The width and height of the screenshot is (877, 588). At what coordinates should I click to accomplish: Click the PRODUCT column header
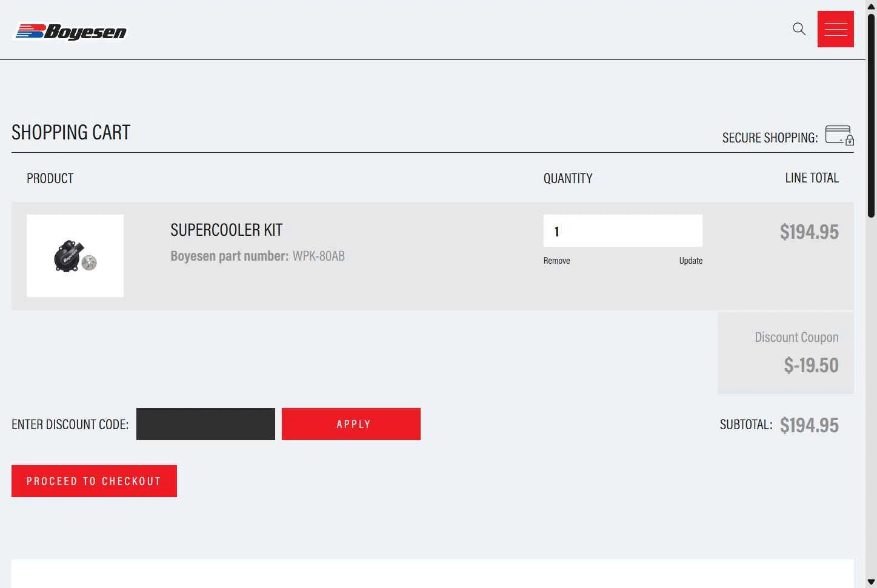50,178
